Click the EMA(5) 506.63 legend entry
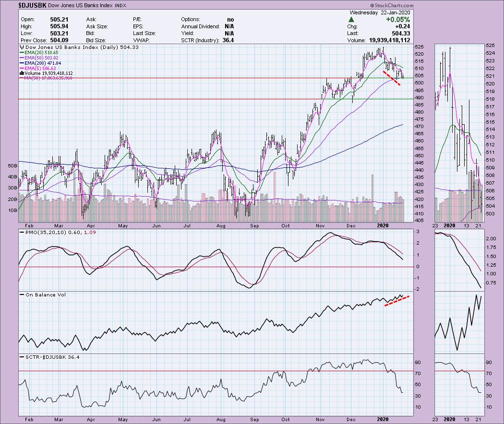Image resolution: width=504 pixels, height=424 pixels. (38, 69)
